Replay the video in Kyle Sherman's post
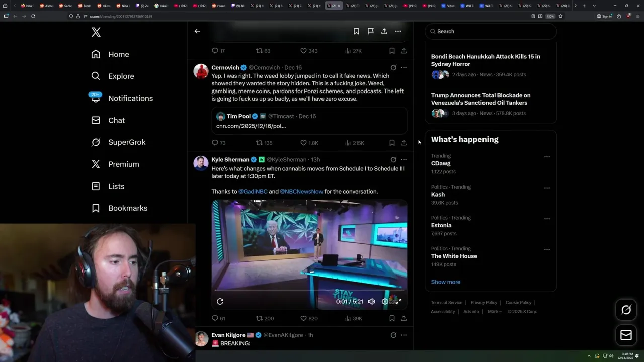644x362 pixels. pyautogui.click(x=220, y=301)
